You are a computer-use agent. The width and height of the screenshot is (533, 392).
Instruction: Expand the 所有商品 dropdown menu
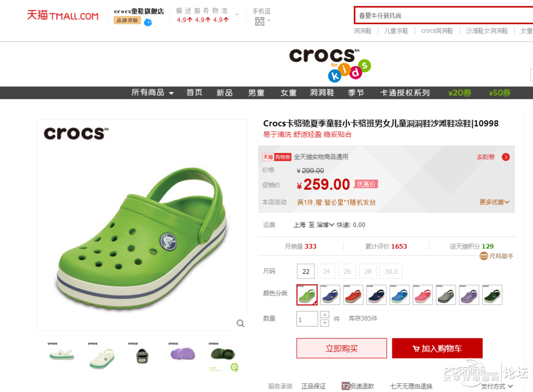tap(152, 93)
